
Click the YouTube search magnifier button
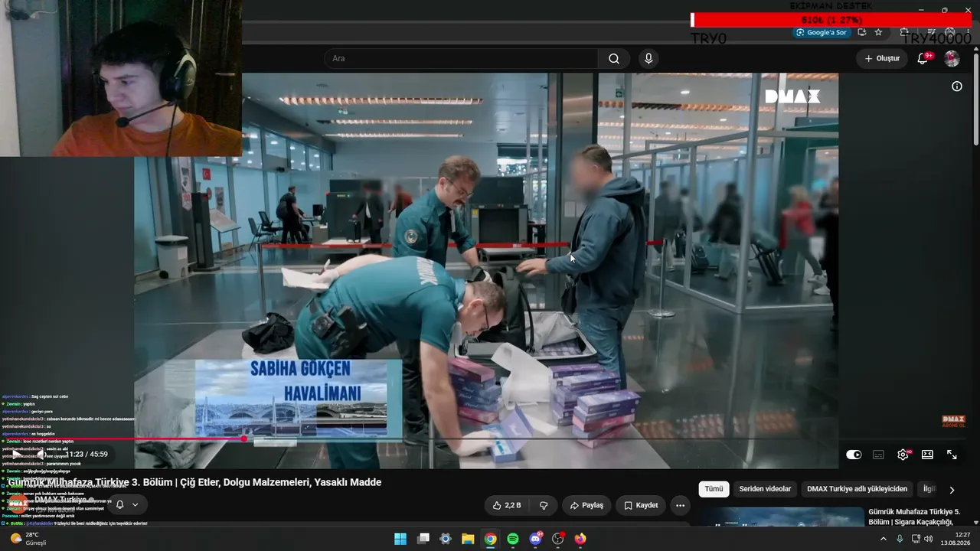click(x=613, y=59)
